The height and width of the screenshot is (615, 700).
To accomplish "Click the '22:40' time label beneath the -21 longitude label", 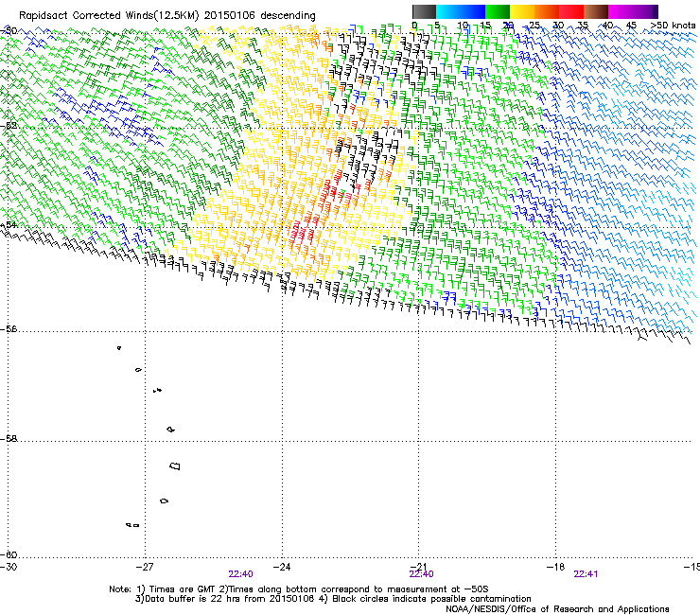I will [x=422, y=574].
